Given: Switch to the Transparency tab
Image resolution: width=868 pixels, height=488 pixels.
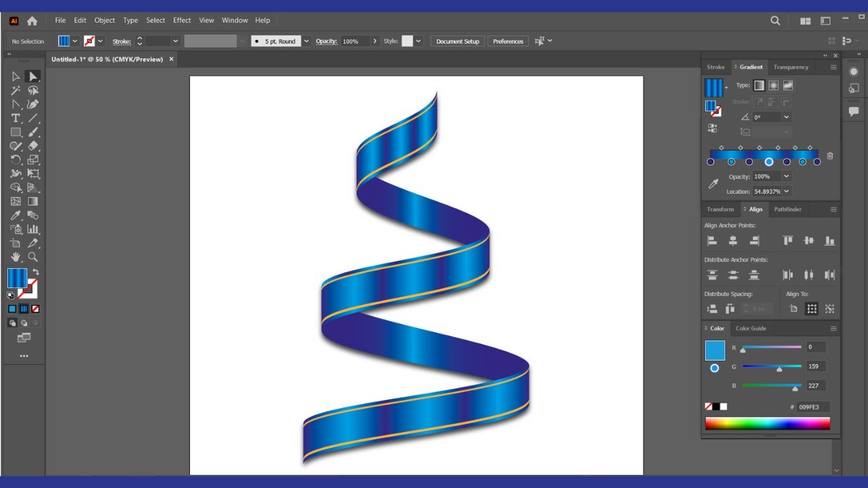Looking at the screenshot, I should [791, 67].
